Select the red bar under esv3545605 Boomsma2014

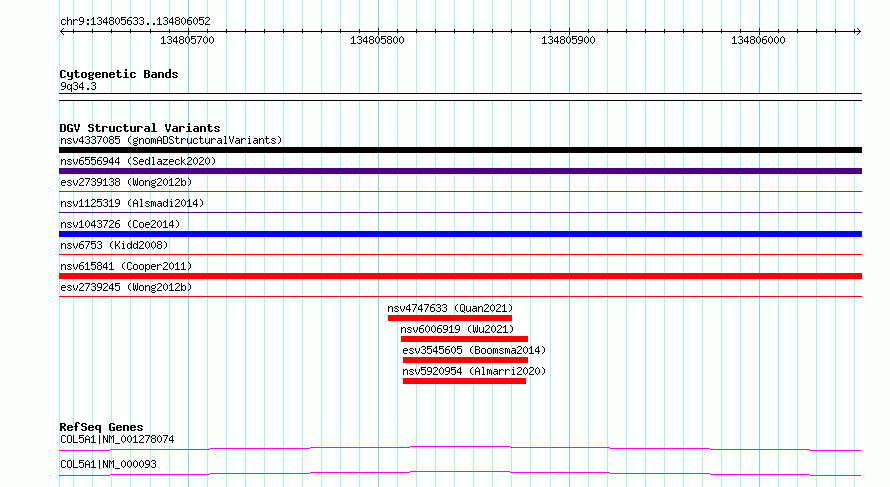pos(465,360)
